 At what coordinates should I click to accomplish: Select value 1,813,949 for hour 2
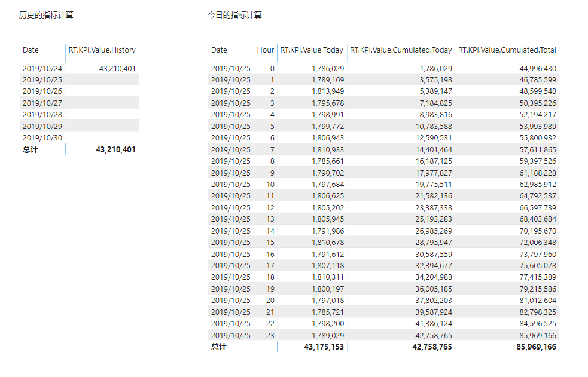[328, 91]
